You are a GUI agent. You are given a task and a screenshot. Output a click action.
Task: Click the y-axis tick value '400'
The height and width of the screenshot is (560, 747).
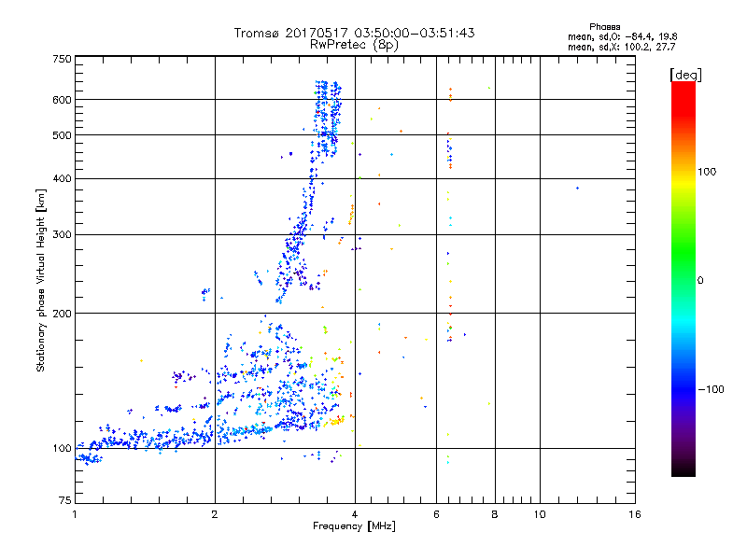63,179
